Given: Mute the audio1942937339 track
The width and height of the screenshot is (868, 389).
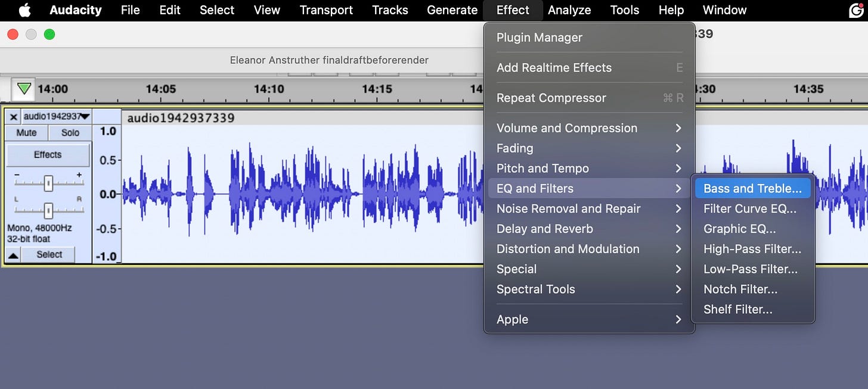Looking at the screenshot, I should [26, 133].
